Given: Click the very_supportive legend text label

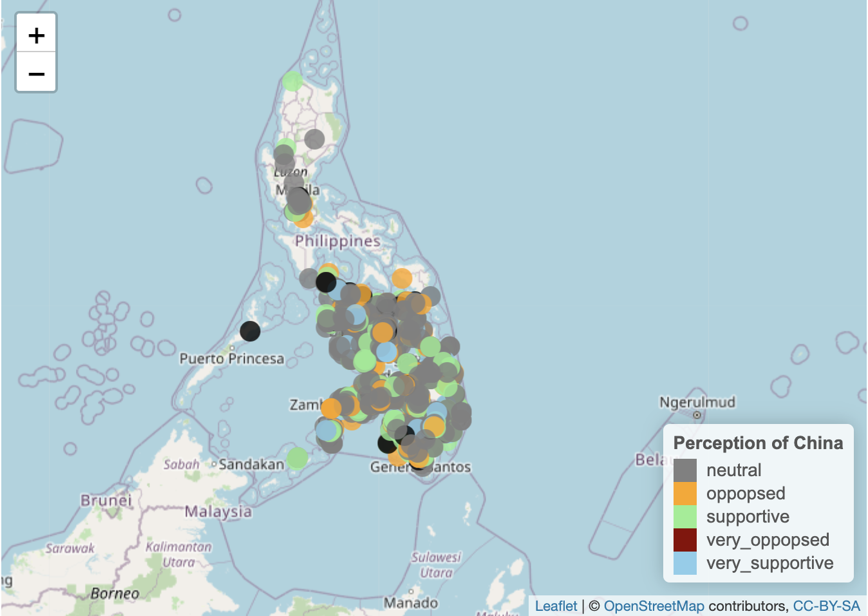Looking at the screenshot, I should (x=769, y=563).
